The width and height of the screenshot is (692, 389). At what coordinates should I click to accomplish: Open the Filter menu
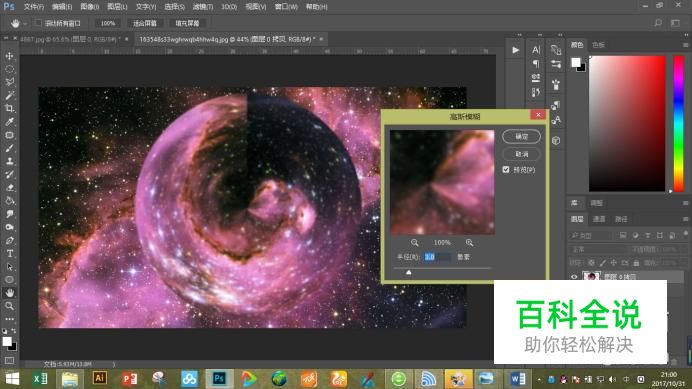203,7
